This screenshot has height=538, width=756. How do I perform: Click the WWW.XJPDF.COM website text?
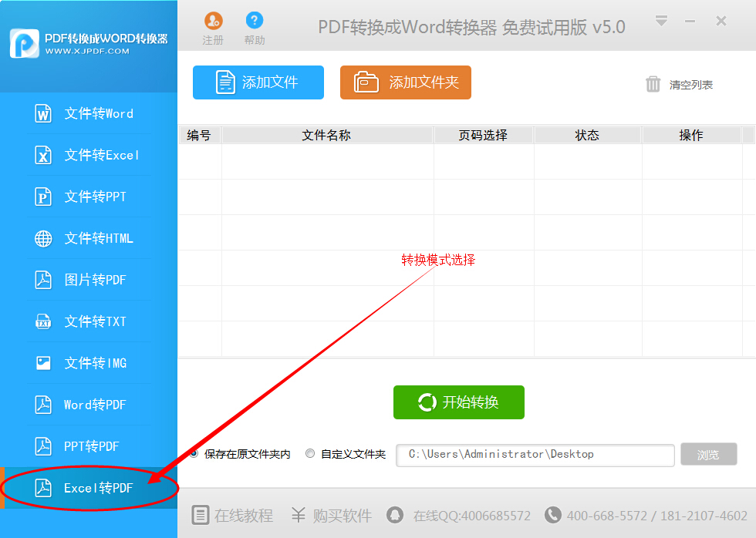[x=87, y=51]
